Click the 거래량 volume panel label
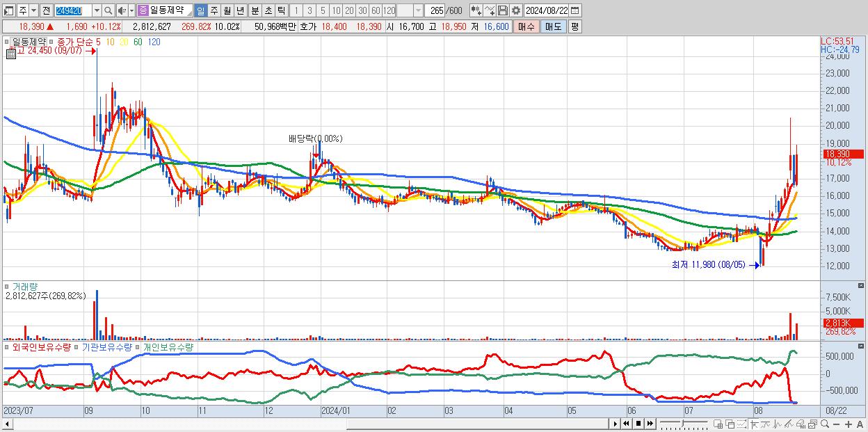Viewport: 868px width, 432px height. tap(24, 286)
